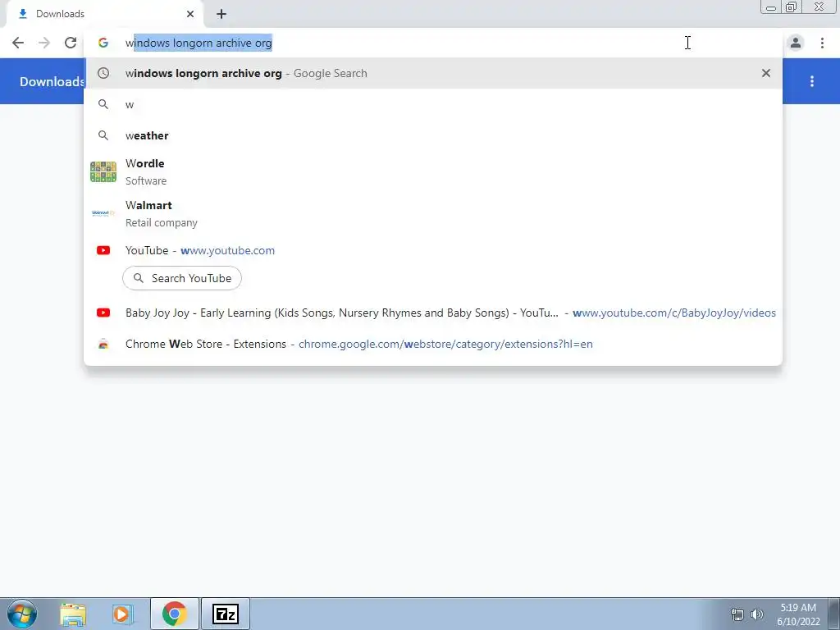Remove the windows longorn archive org suggestion
This screenshot has width=840, height=630.
[x=766, y=73]
